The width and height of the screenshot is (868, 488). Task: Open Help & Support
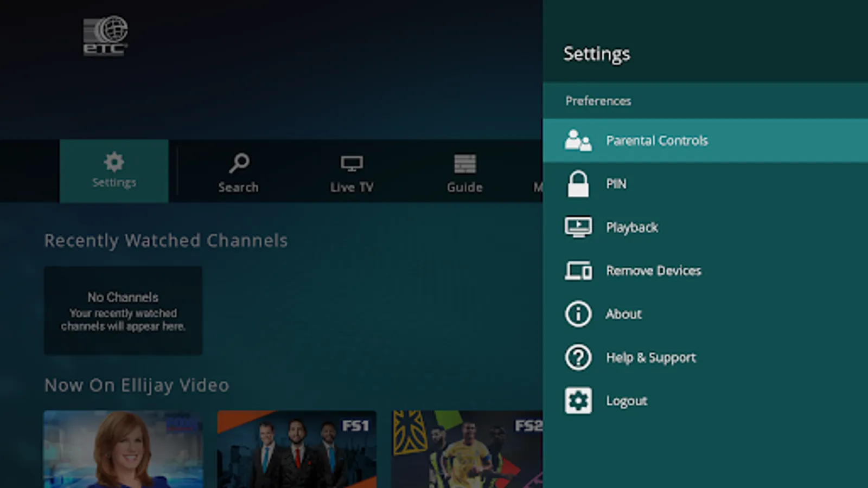(705, 357)
